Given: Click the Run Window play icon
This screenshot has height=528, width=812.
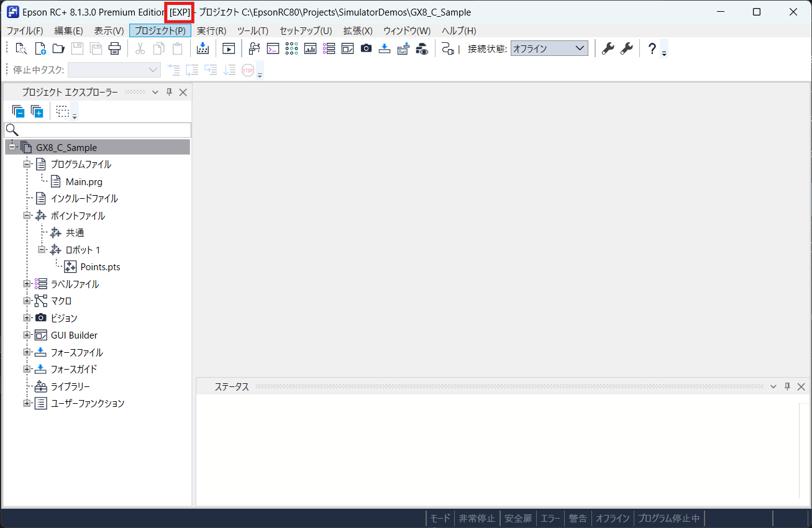Looking at the screenshot, I should pyautogui.click(x=229, y=48).
